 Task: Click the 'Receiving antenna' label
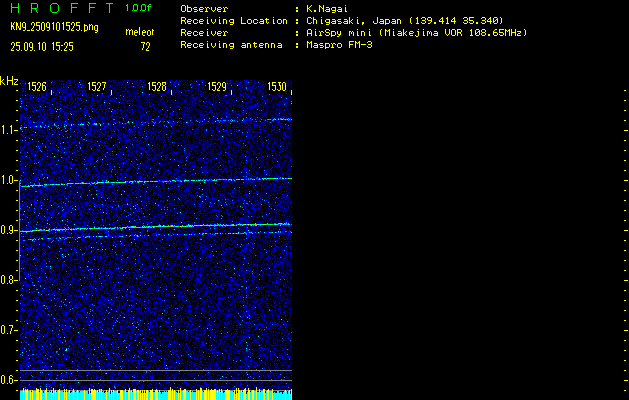(231, 45)
